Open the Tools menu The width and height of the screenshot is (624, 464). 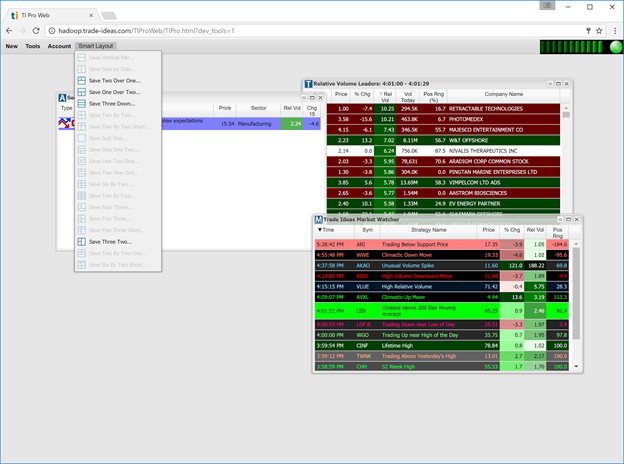[33, 46]
